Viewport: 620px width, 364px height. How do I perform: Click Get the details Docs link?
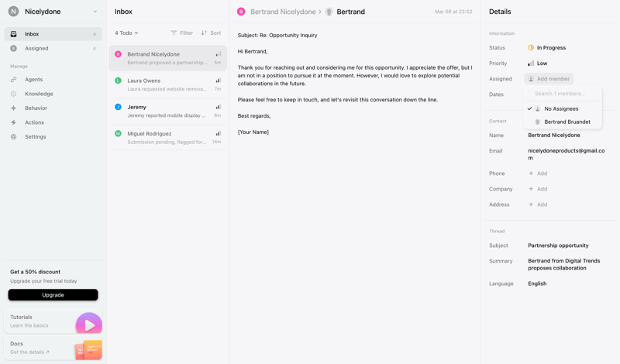(29, 352)
